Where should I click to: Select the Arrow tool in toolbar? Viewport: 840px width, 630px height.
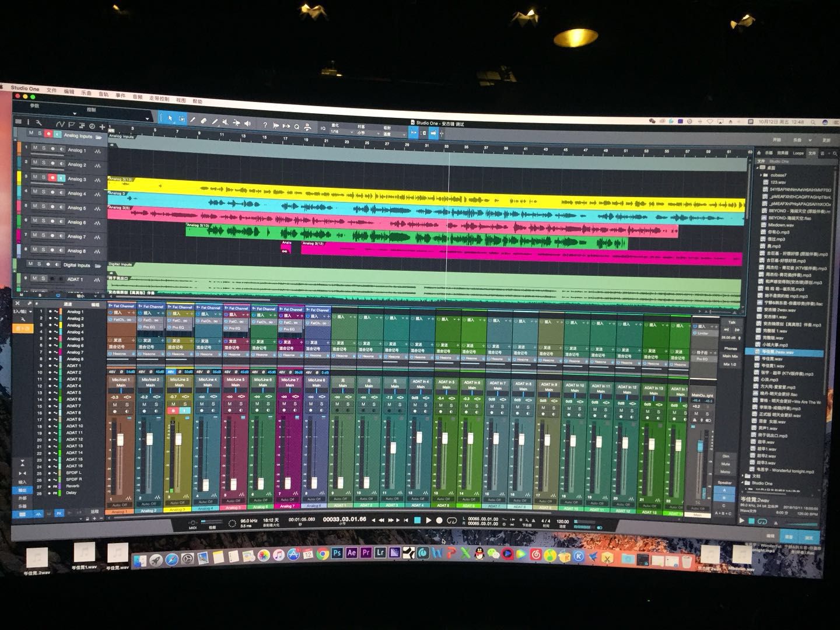pyautogui.click(x=170, y=118)
